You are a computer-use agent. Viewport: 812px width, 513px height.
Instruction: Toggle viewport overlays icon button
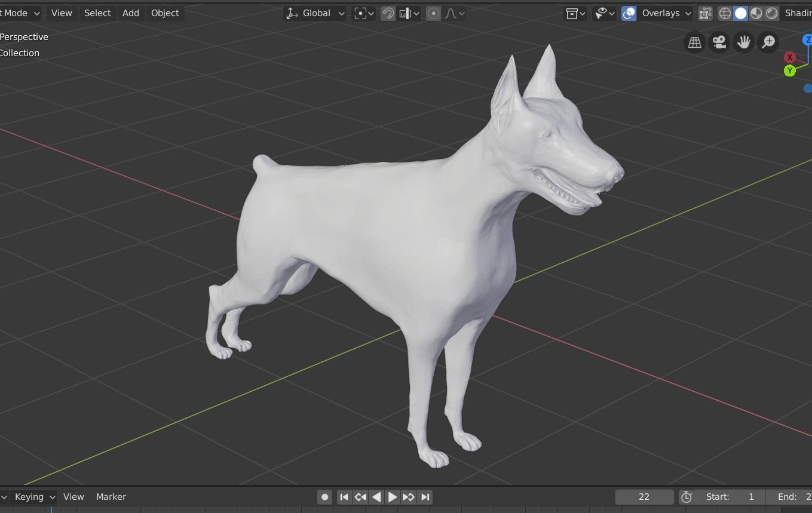tap(629, 13)
